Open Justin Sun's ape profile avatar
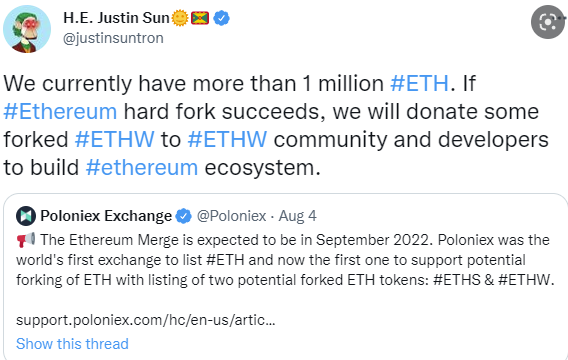The height and width of the screenshot is (360, 568). (x=27, y=29)
